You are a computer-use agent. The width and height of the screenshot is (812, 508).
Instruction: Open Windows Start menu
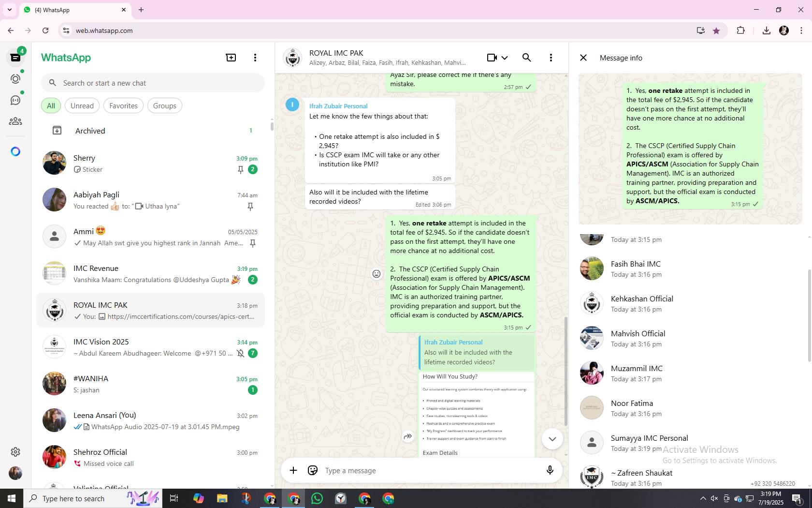[12, 498]
